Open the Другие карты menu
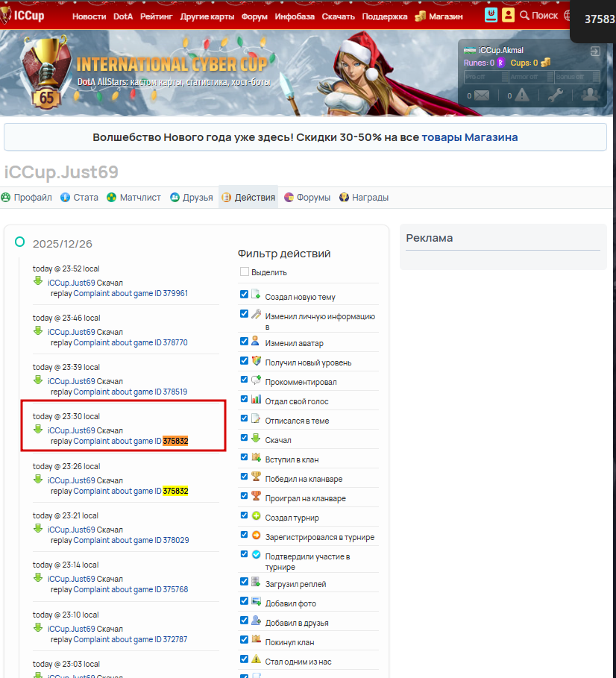616x678 pixels. 207,16
